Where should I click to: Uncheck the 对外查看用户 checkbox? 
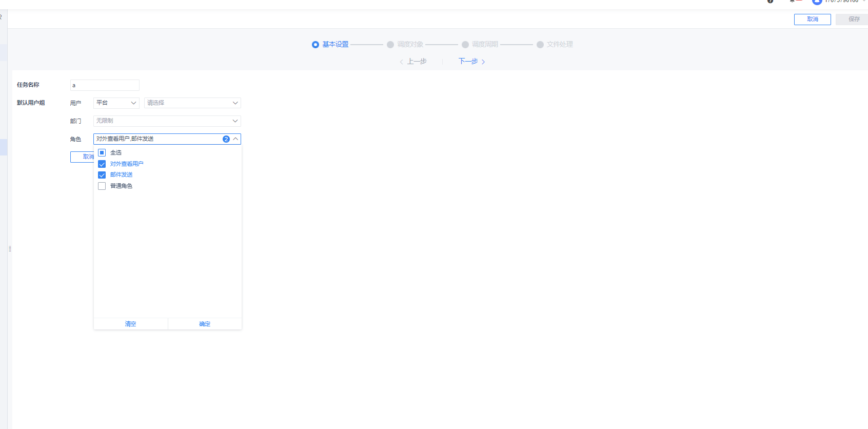pos(102,164)
